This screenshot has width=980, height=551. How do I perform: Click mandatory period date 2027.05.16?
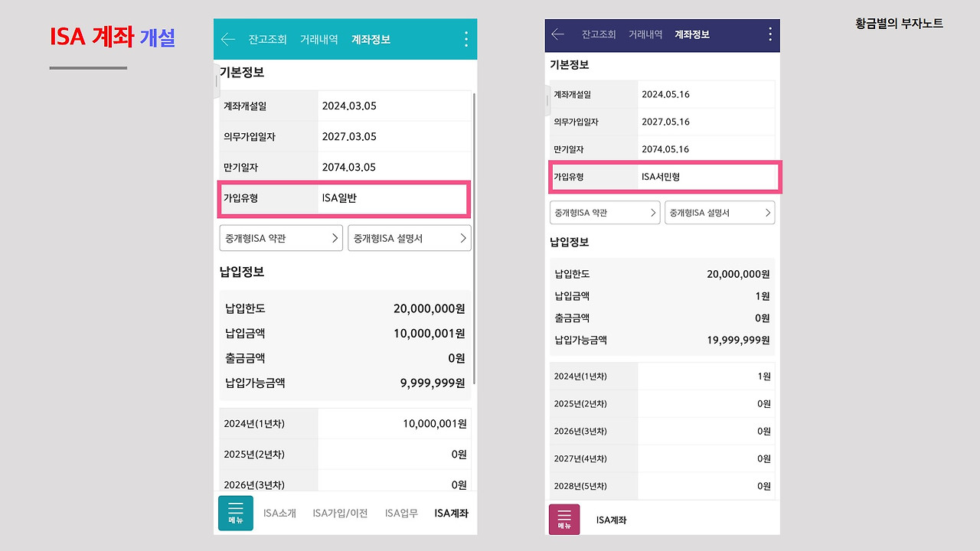pyautogui.click(x=665, y=122)
